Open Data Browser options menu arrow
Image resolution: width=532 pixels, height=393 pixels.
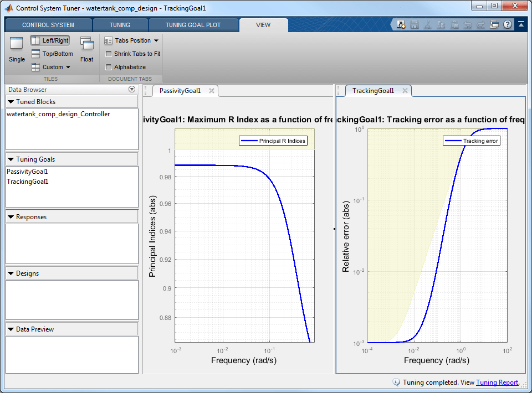(x=132, y=89)
